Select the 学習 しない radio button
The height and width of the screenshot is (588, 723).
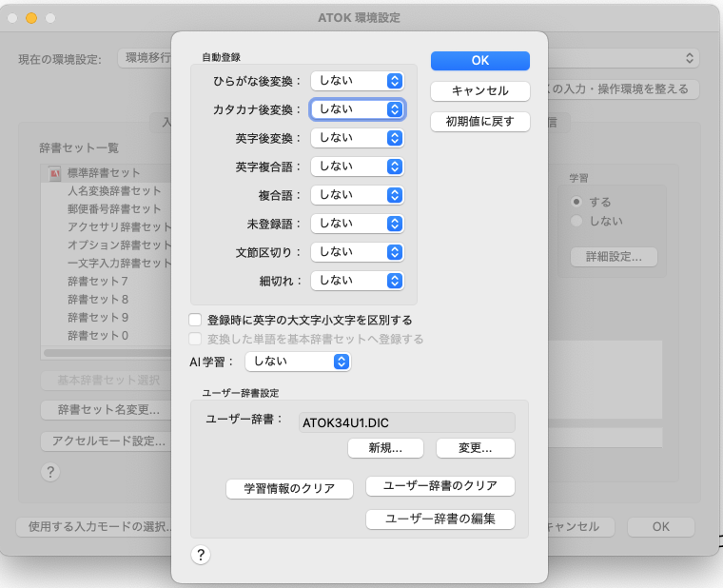(x=576, y=221)
